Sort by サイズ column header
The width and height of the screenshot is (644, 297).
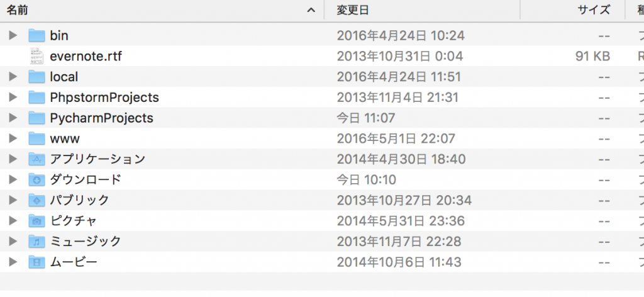click(594, 9)
